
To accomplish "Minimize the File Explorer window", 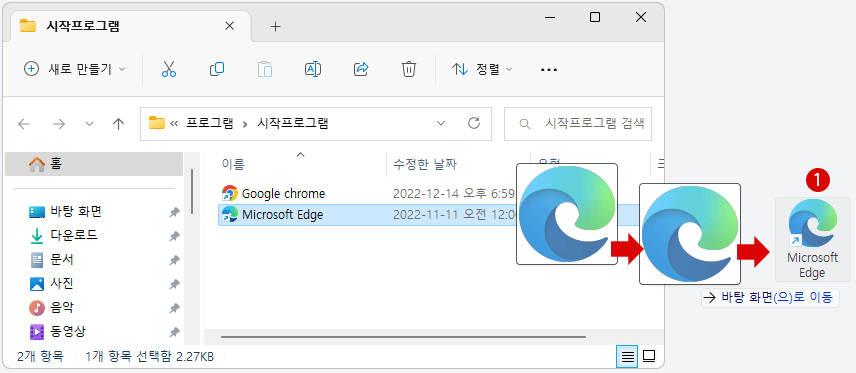I will pos(549,17).
